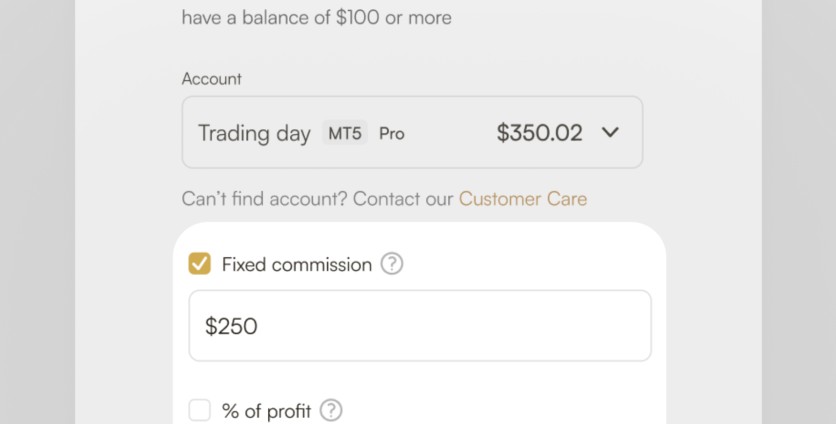836x424 pixels.
Task: Click the $350.02 account balance
Action: tap(539, 133)
